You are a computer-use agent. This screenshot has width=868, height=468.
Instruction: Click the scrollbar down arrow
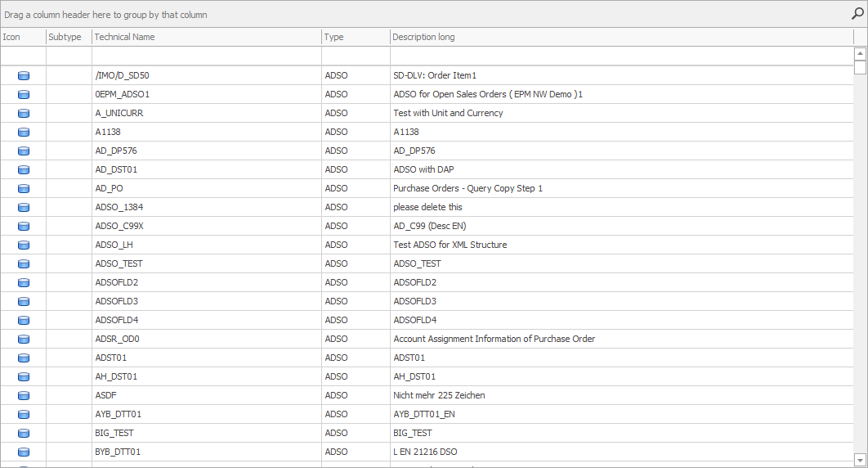(860, 459)
